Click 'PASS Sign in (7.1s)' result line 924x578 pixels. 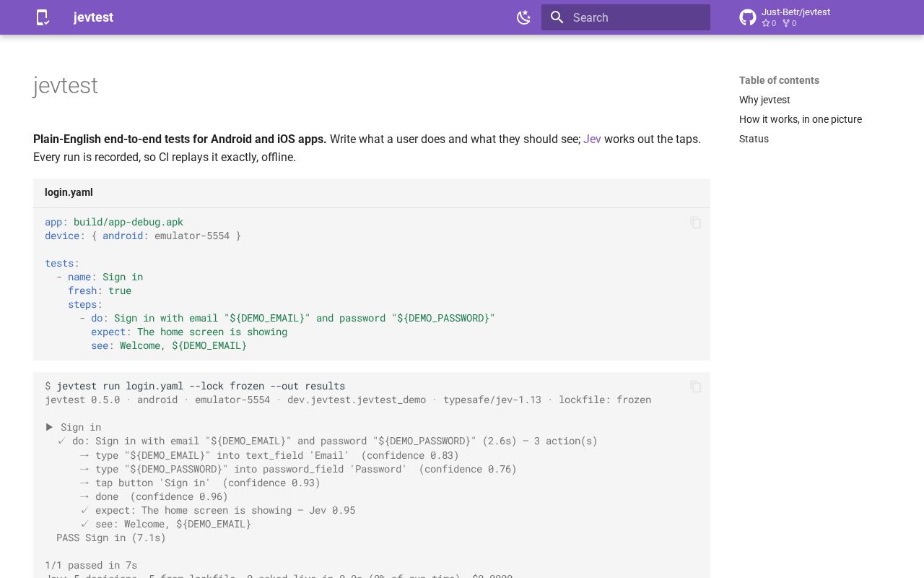[x=111, y=538]
